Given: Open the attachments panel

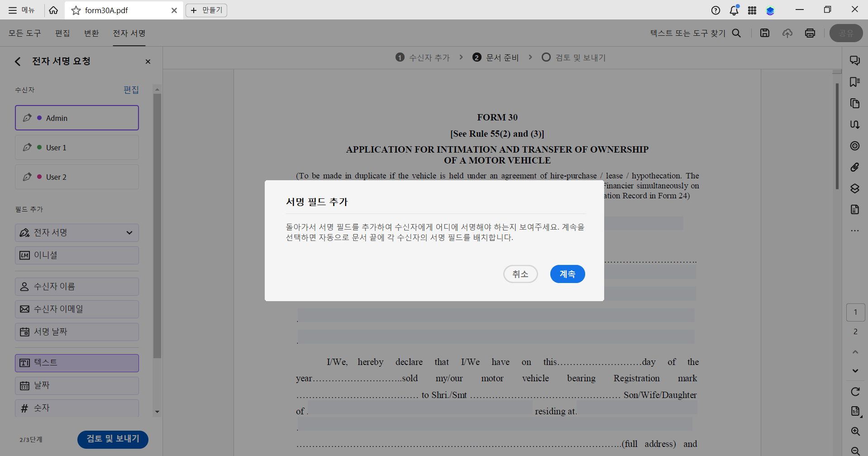Looking at the screenshot, I should pos(855,167).
